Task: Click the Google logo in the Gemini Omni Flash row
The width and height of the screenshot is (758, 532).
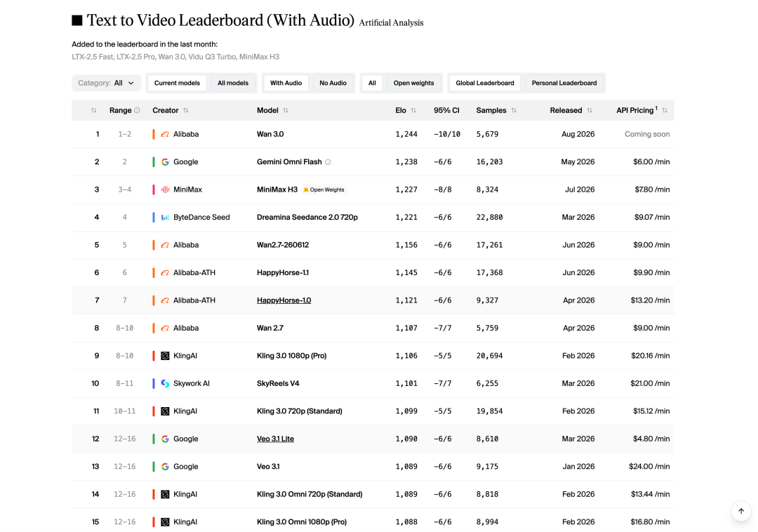Action: click(x=165, y=162)
